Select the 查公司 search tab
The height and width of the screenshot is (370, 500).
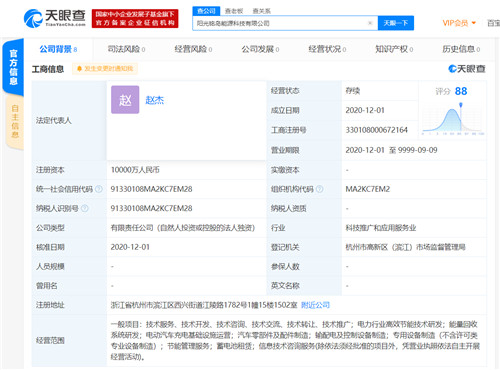click(x=206, y=11)
